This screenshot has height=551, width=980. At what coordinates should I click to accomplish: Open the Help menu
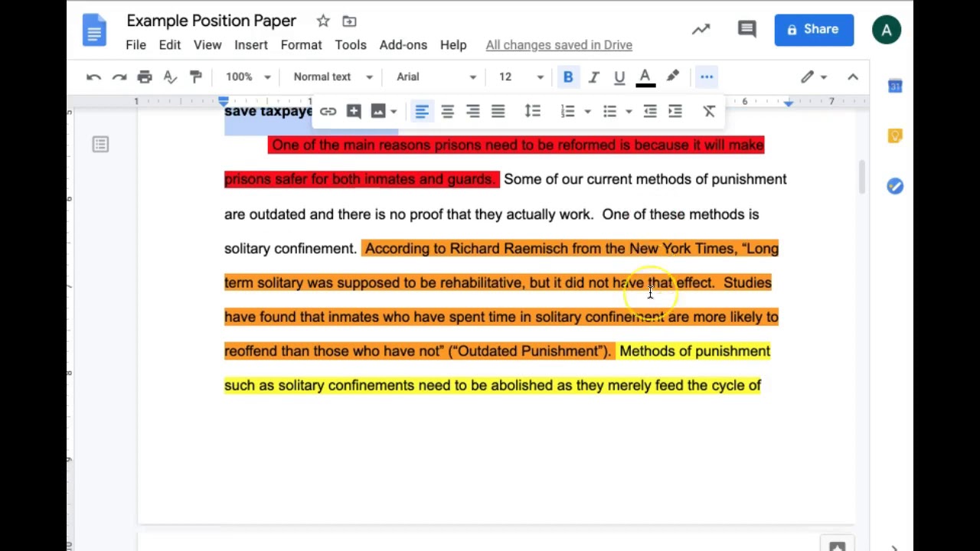click(x=453, y=45)
